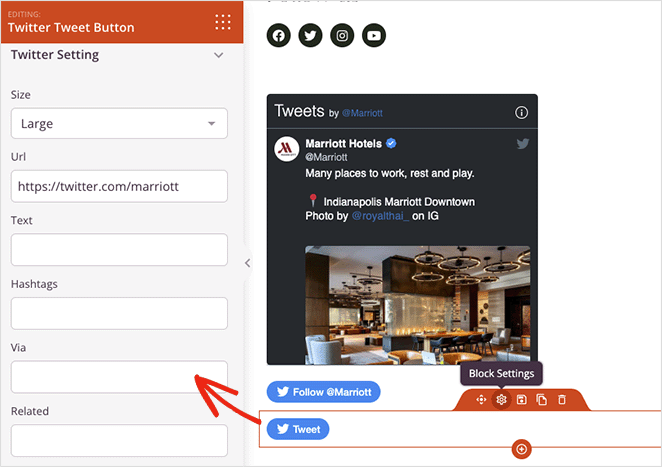This screenshot has width=662, height=467.
Task: Focus the Via input field
Action: point(119,377)
